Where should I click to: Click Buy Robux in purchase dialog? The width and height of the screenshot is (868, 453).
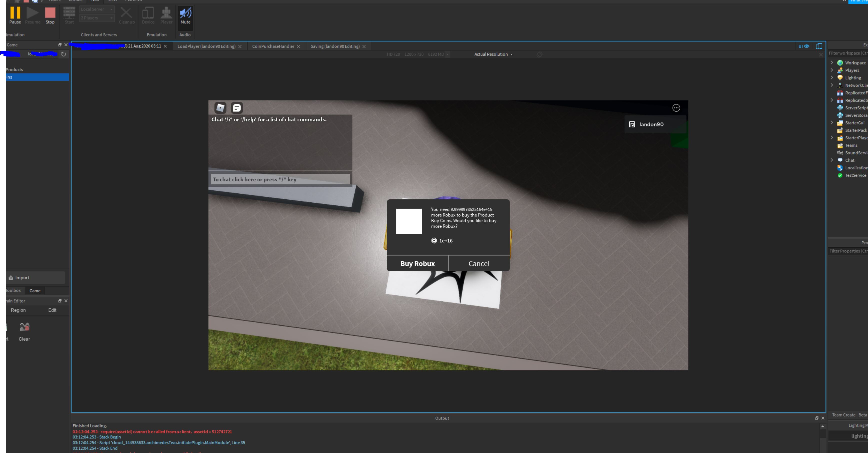tap(417, 263)
